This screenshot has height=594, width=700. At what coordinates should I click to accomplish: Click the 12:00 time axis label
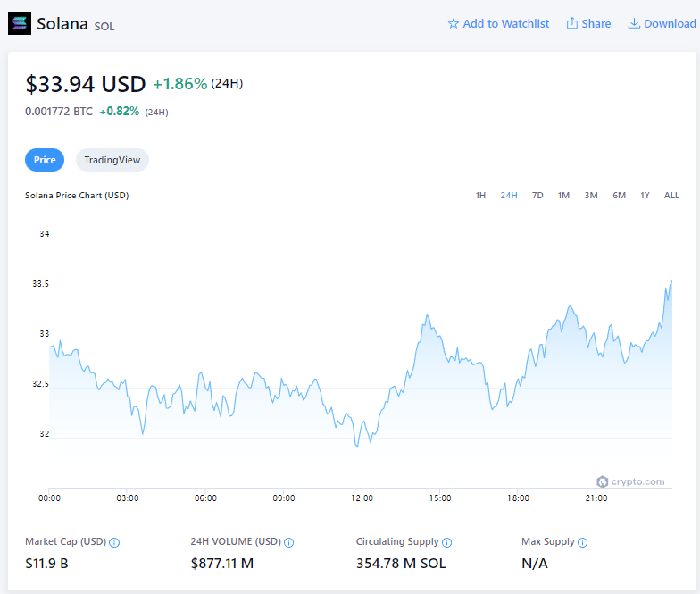pos(362,498)
